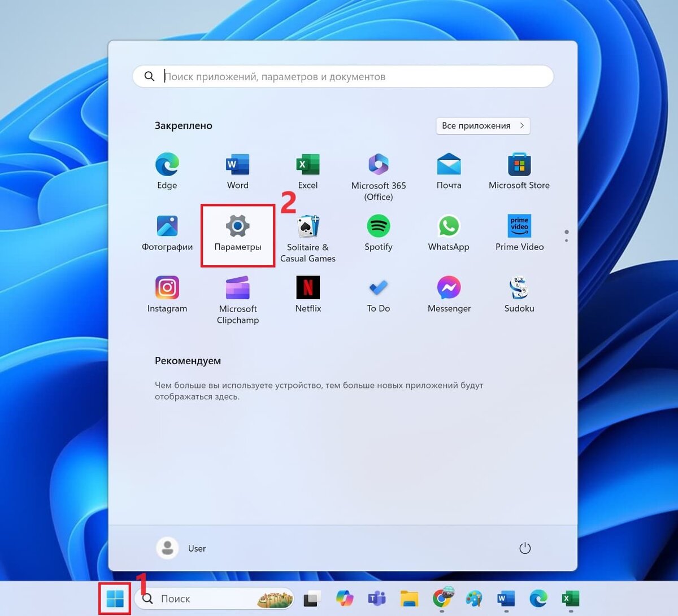Launch Microsoft Clipchamp

click(x=238, y=300)
